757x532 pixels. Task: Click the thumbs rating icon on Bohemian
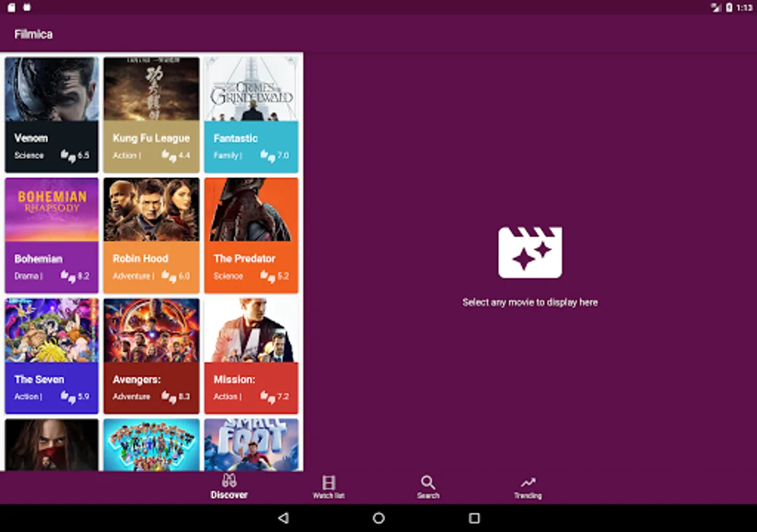[68, 276]
